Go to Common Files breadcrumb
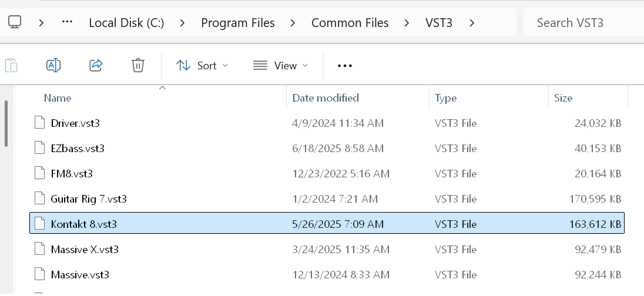 350,23
